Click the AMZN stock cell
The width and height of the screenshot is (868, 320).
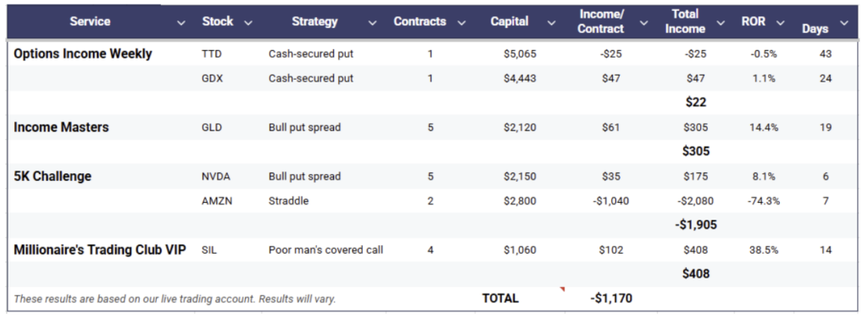(x=217, y=201)
